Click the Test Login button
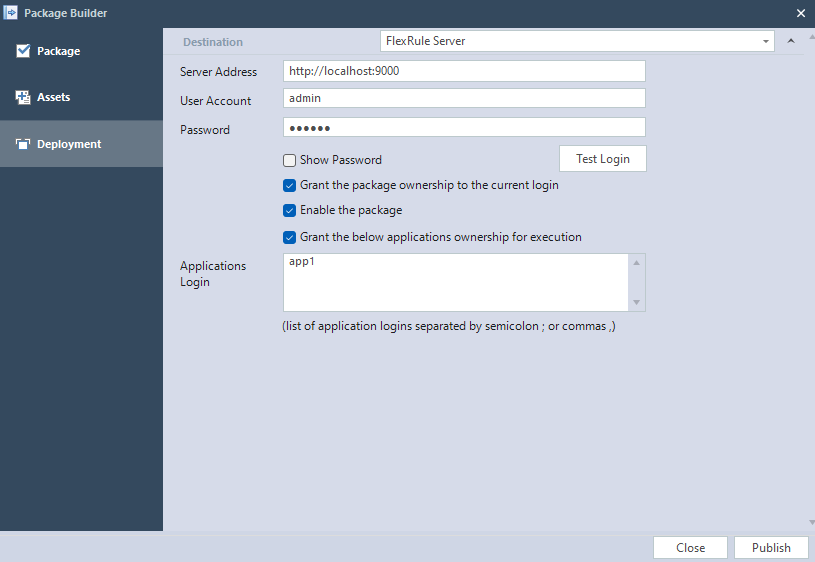815x562 pixels. (x=603, y=159)
